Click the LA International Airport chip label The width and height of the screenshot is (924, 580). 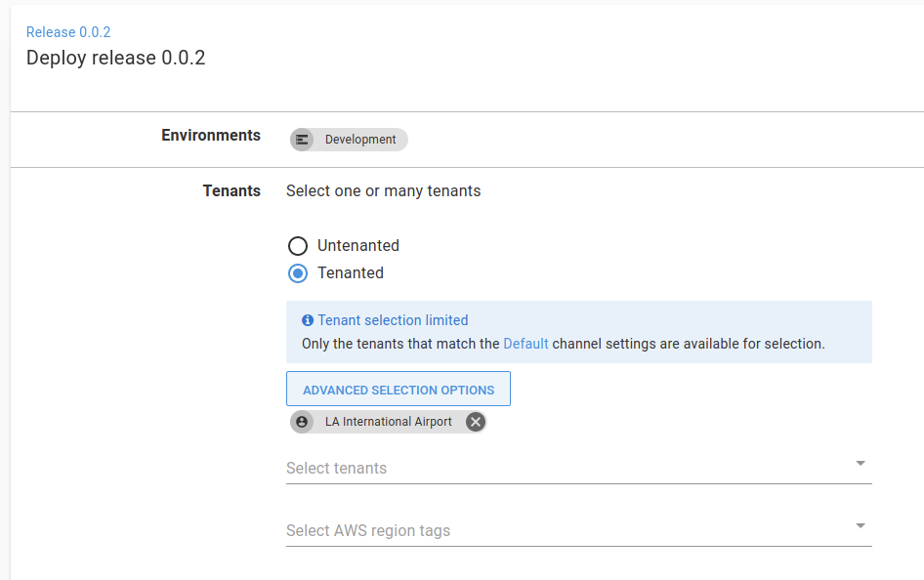(x=389, y=422)
